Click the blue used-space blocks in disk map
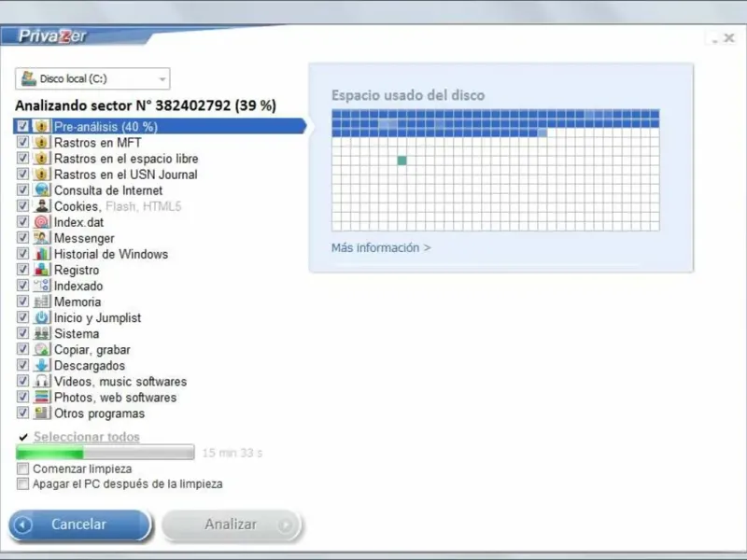Viewport: 747px width, 560px height. 496,123
